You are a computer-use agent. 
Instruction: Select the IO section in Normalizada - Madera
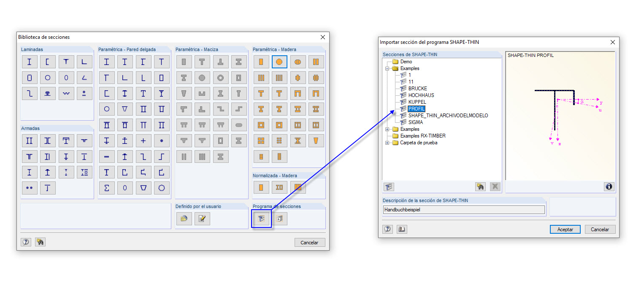[x=279, y=187]
